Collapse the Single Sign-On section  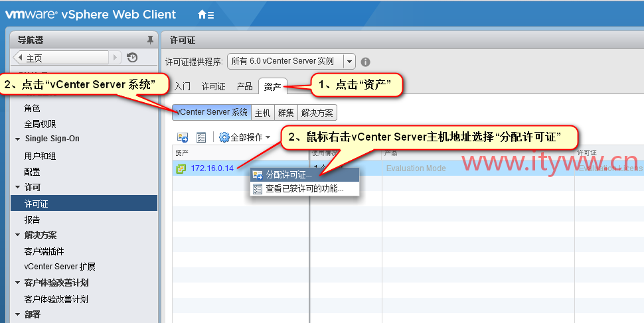pyautogui.click(x=18, y=139)
